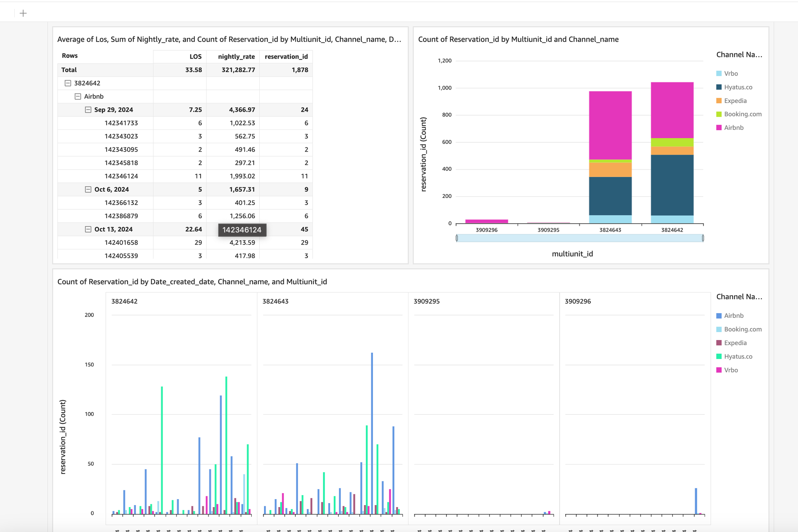798x532 pixels.
Task: Click the reservation_id column header
Action: click(286, 57)
